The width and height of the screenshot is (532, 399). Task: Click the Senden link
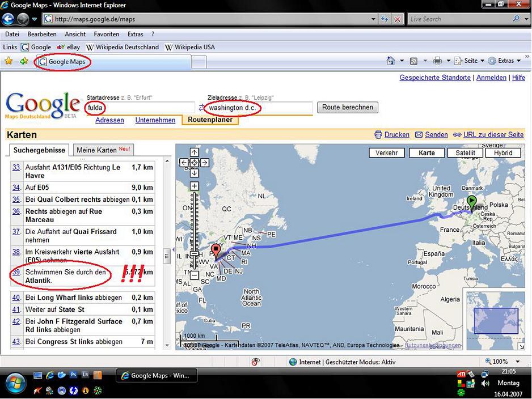(x=436, y=134)
